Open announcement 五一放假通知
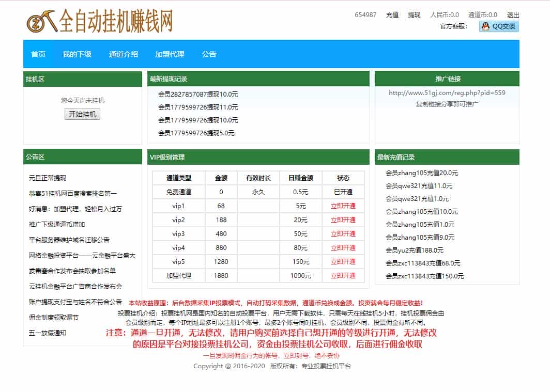The width and height of the screenshot is (550, 392). coord(48,333)
